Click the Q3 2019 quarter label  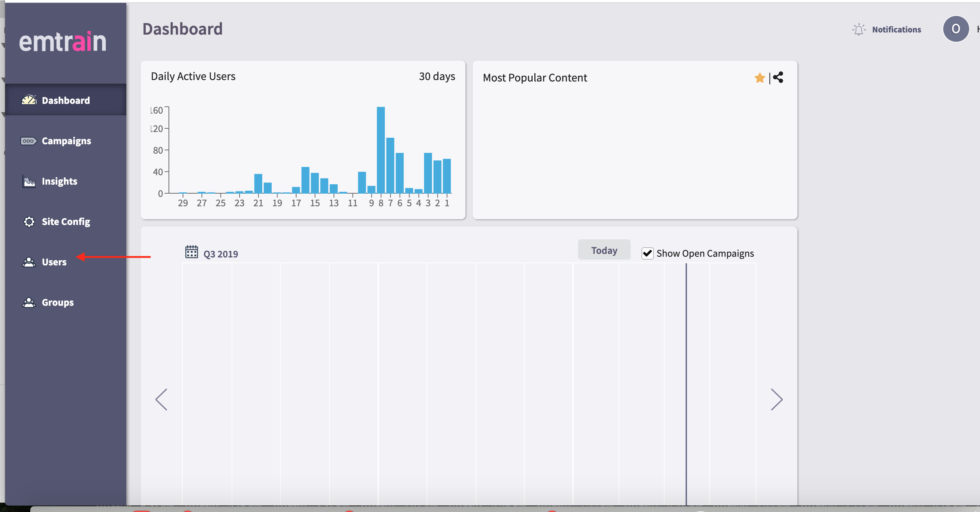(x=221, y=254)
